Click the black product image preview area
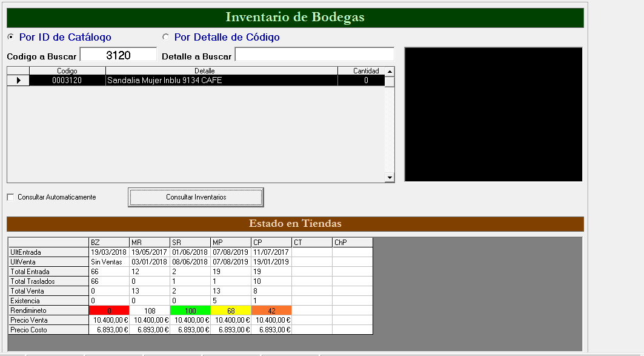644x356 pixels. (x=493, y=114)
